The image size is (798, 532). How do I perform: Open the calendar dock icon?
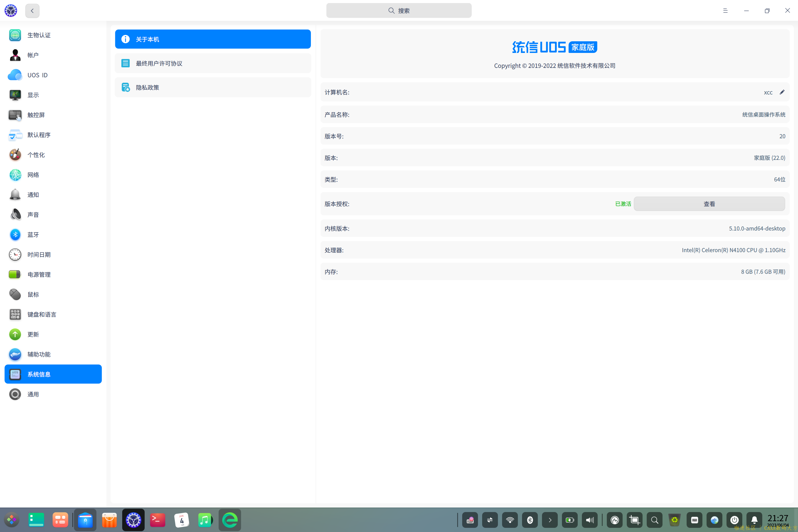coord(182,520)
